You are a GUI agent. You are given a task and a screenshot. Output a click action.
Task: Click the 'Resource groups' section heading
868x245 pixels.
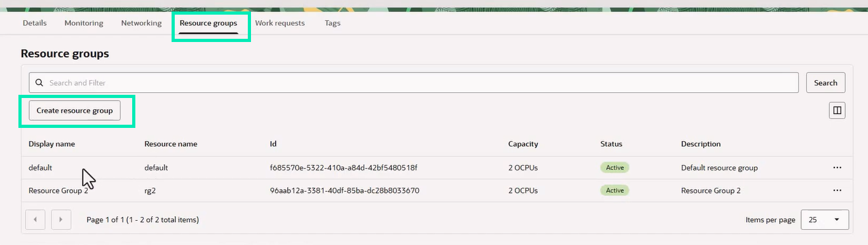click(65, 53)
